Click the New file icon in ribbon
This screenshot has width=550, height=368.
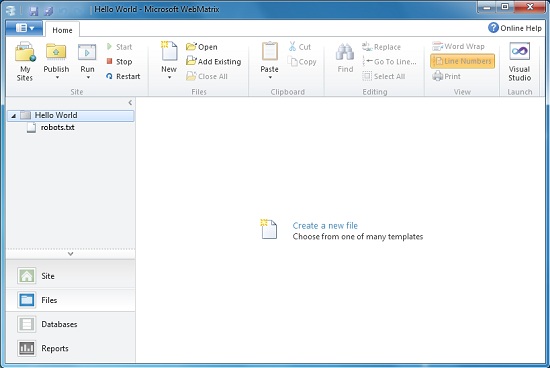(x=169, y=51)
